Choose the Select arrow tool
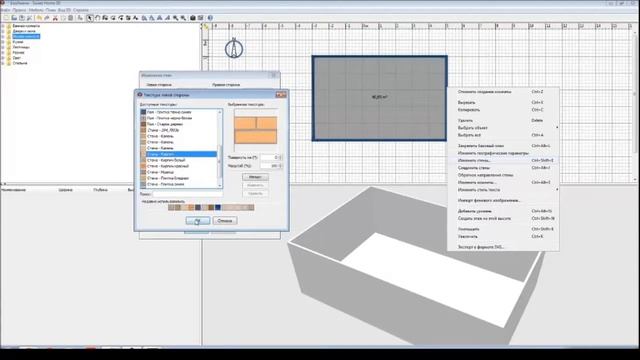Screen dimensions: 640x360 coord(90,18)
